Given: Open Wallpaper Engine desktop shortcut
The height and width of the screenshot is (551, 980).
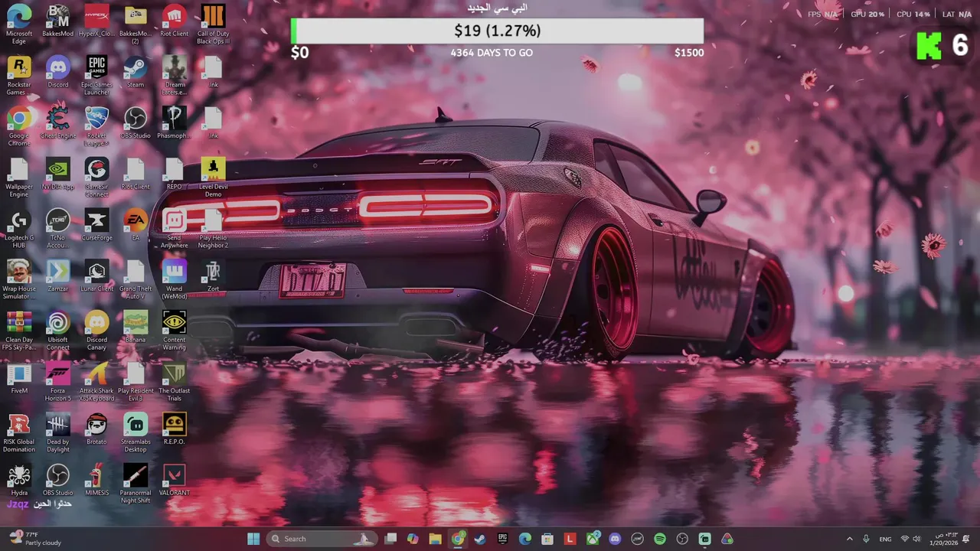Looking at the screenshot, I should pyautogui.click(x=19, y=177).
